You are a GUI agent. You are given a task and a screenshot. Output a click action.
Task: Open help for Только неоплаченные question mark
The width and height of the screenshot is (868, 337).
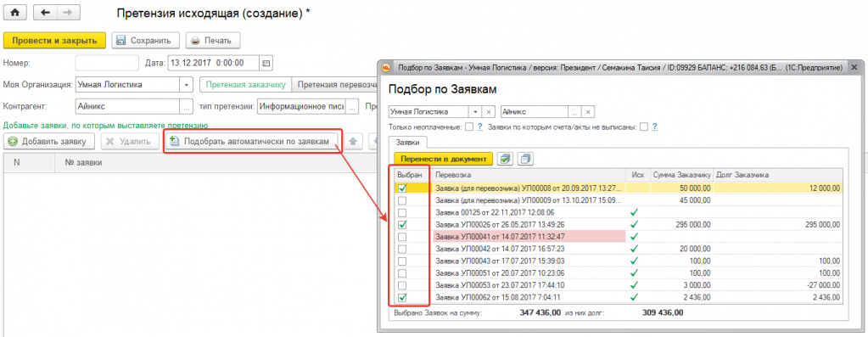tap(480, 126)
